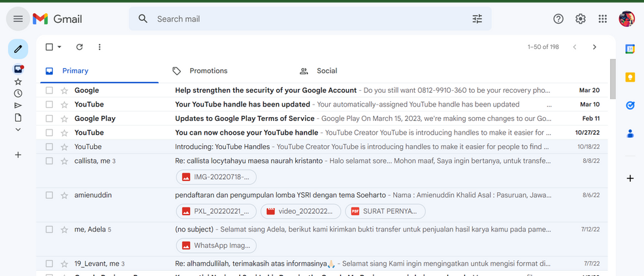Screen dimensions: 644x276
Task: Select the callista email checkbox
Action: click(x=49, y=161)
